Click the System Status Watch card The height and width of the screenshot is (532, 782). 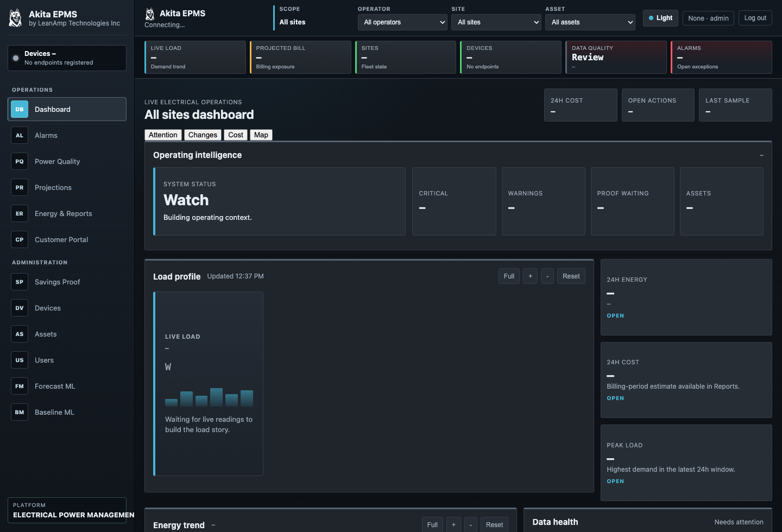(279, 201)
